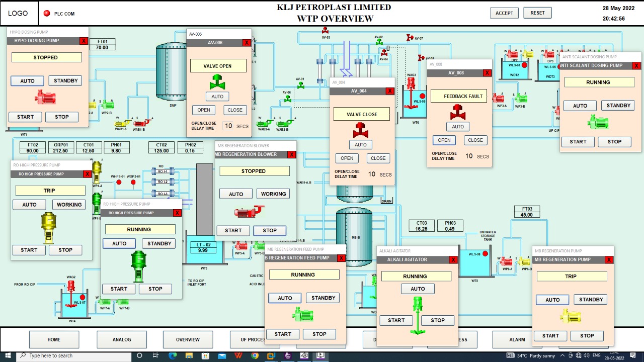Click the red blower icon in MB Regeneration Blower popup
This screenshot has height=362, width=644.
250,212
